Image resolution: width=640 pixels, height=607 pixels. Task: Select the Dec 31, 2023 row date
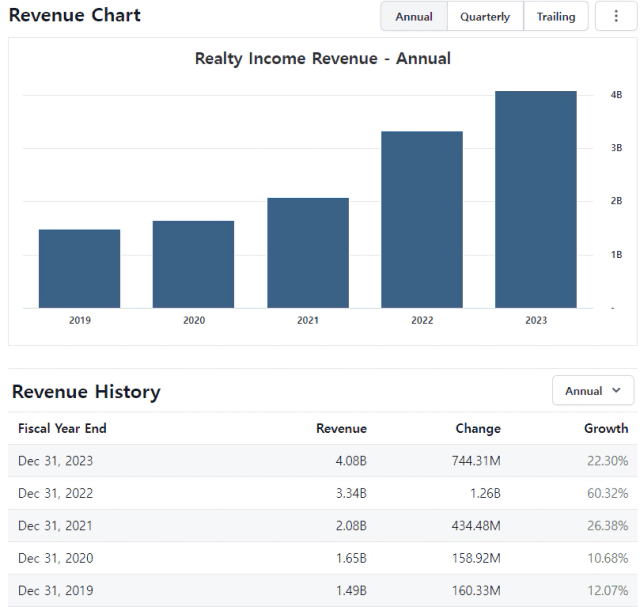click(56, 461)
